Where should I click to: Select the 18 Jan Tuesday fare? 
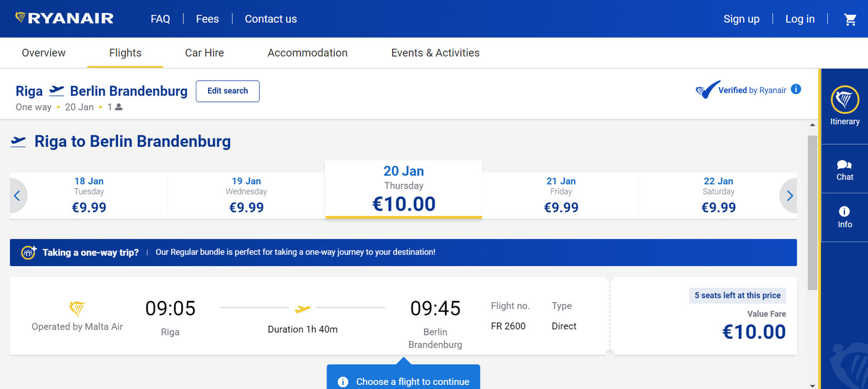[89, 195]
